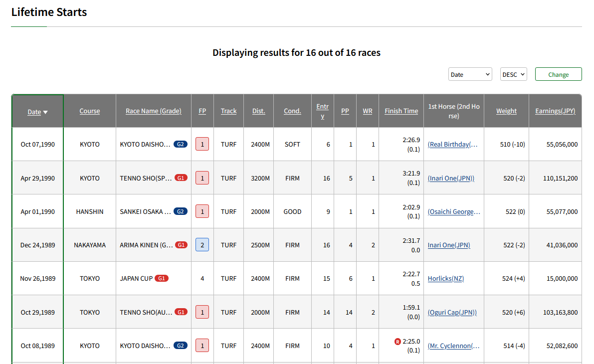
Task: Click the 110,151,200 earnings value
Action: (560, 178)
